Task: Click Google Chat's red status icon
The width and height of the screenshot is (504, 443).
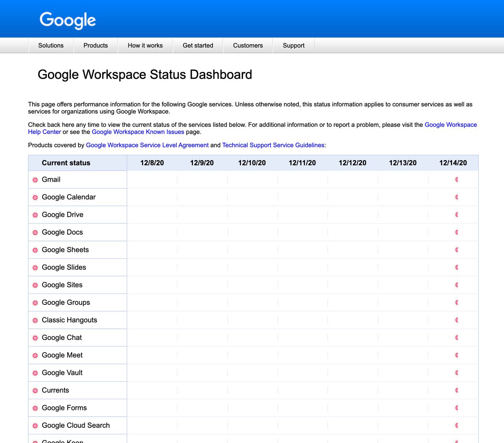Action: pos(35,338)
